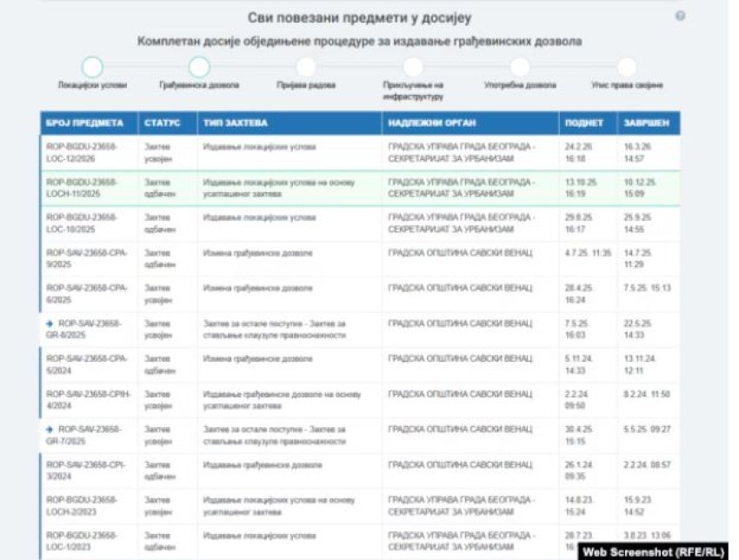This screenshot has height=560, width=739.
Task: Click the Прикључење на инфраструктуру step circle
Action: point(413,67)
